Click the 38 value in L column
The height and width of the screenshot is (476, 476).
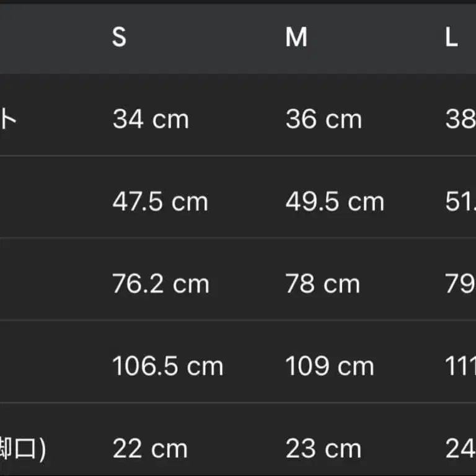click(x=461, y=119)
